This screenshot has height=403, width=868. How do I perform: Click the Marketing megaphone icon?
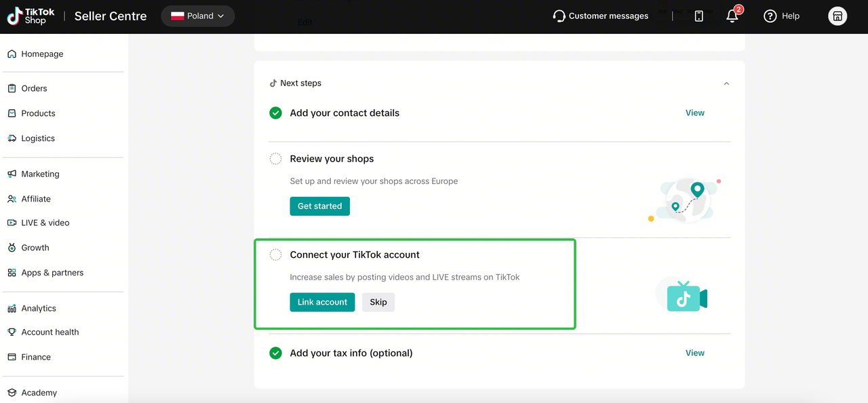[x=12, y=174]
